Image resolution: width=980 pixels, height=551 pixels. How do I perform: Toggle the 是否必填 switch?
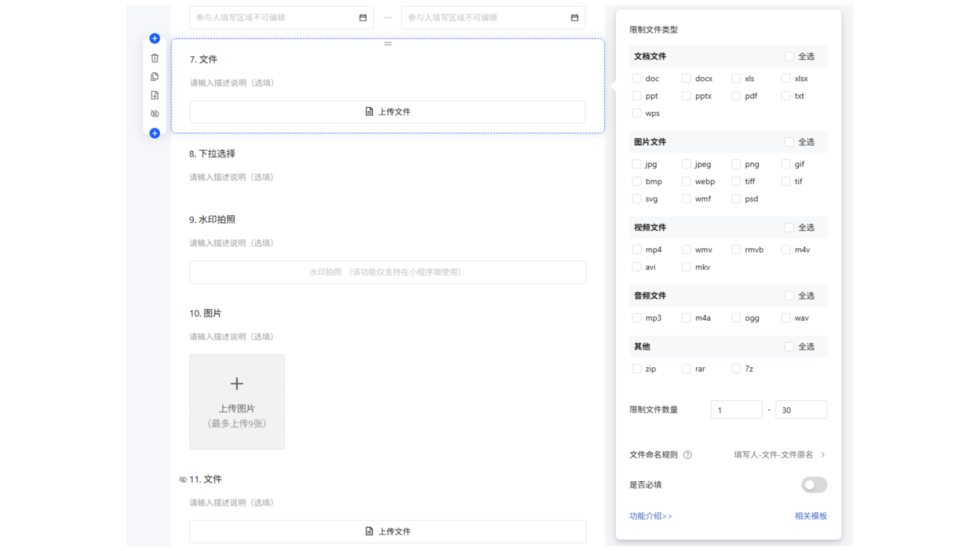click(814, 485)
